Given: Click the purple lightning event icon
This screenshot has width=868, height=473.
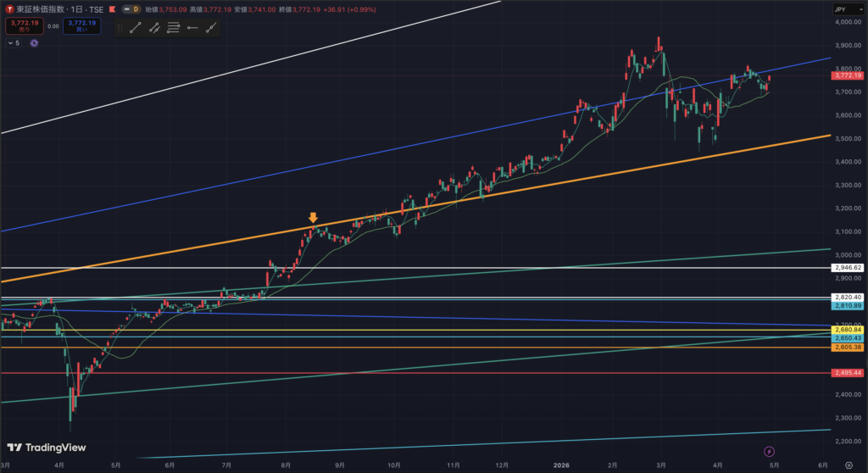Looking at the screenshot, I should (770, 452).
